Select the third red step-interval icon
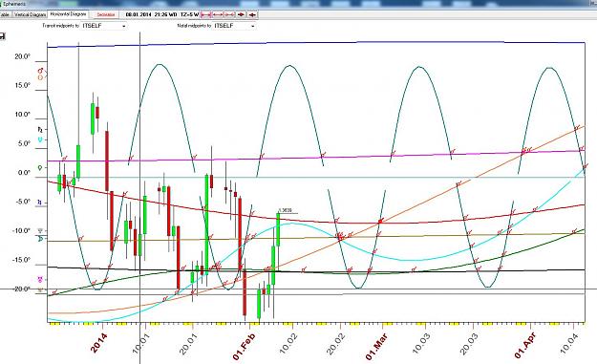 tap(229, 14)
